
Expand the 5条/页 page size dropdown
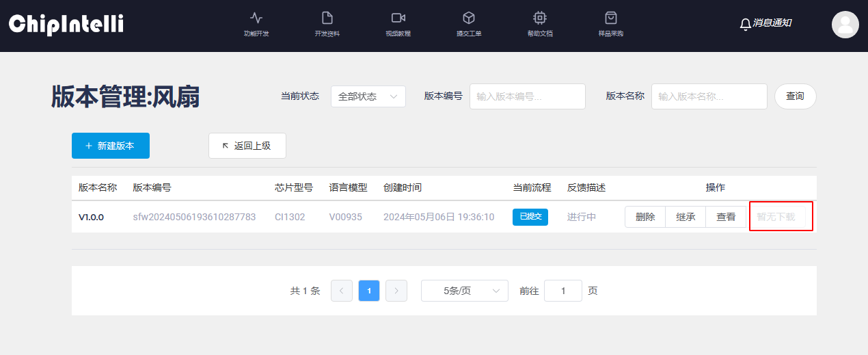465,291
